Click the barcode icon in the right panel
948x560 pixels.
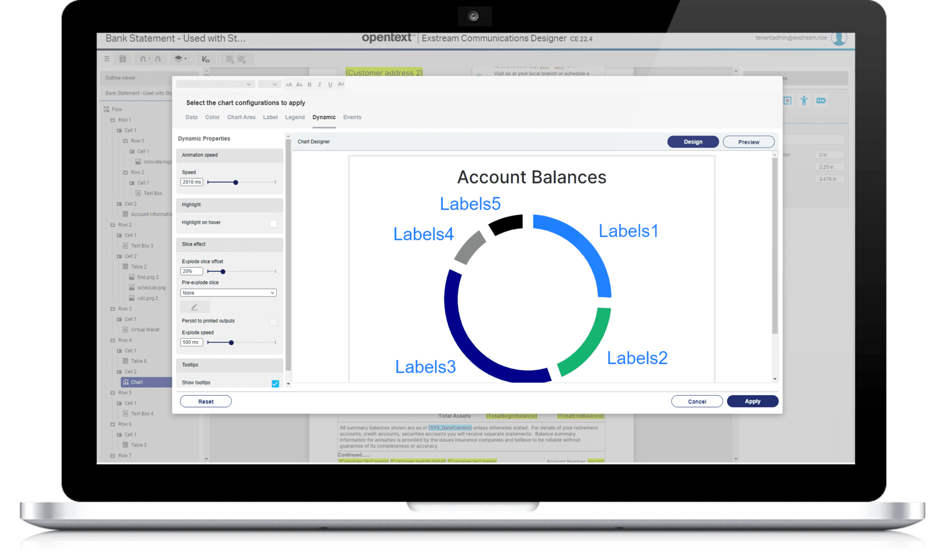787,100
